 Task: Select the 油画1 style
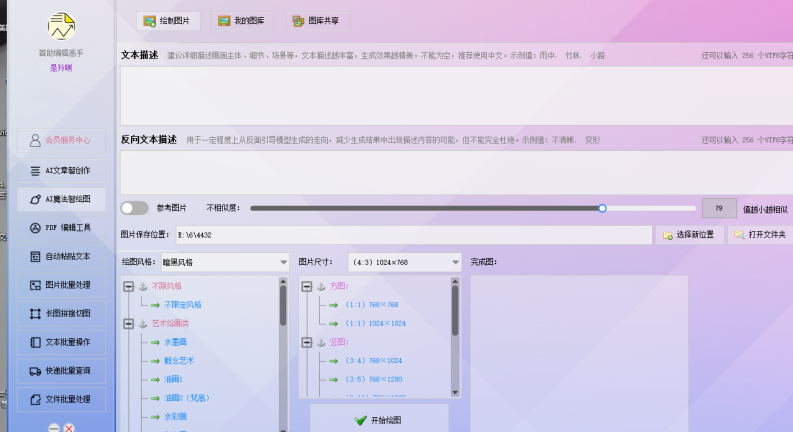[173, 379]
